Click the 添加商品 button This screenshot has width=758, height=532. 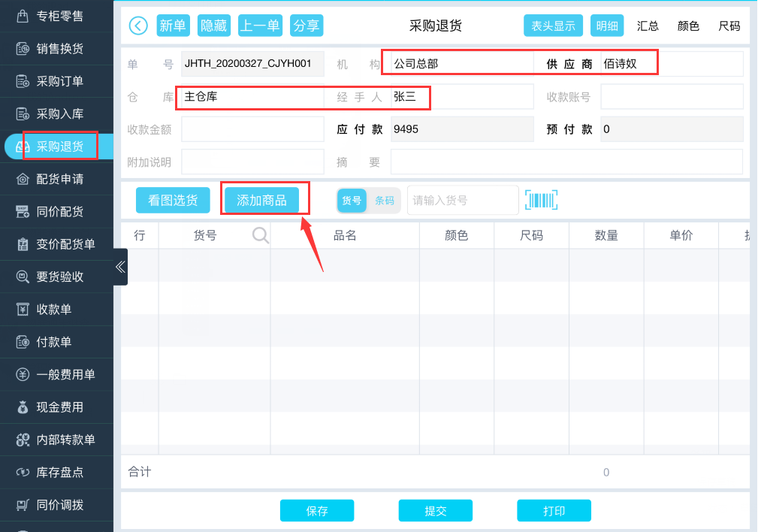coord(261,201)
